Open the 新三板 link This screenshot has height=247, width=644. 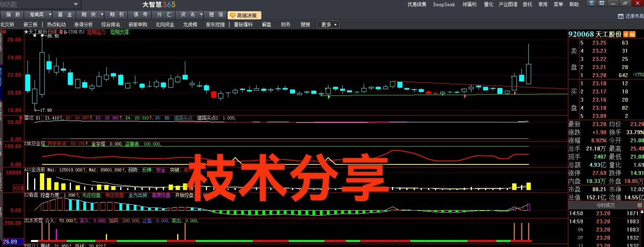pyautogui.click(x=31, y=24)
